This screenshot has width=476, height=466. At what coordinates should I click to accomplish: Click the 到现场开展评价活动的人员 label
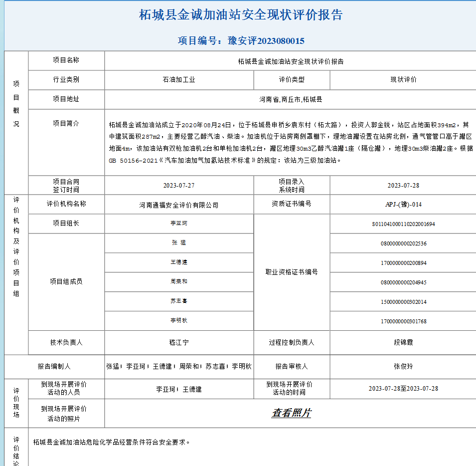[64, 388]
